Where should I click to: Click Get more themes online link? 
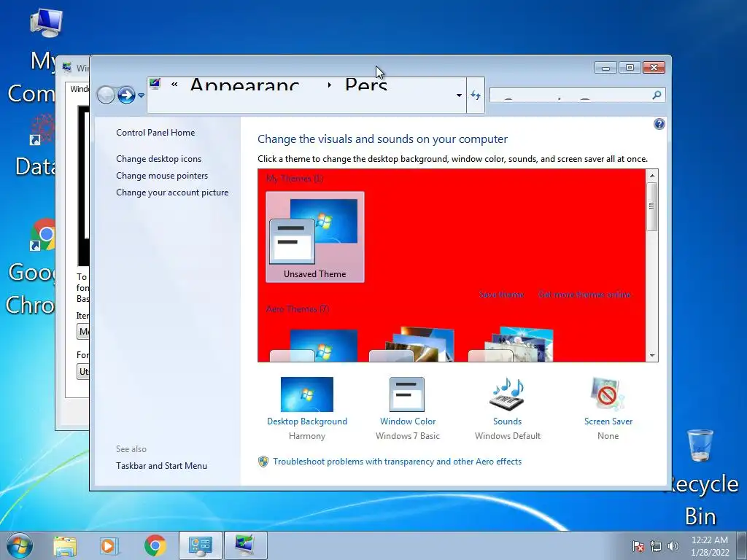(584, 295)
